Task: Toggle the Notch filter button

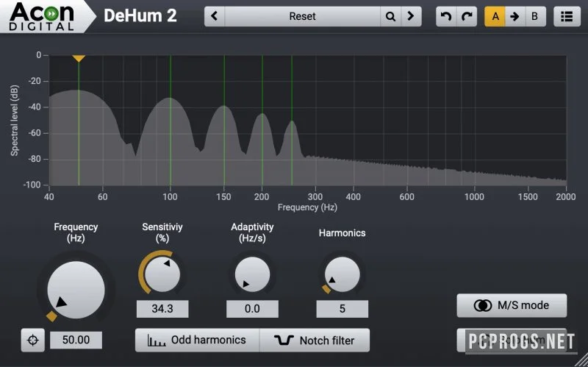Action: coord(315,340)
